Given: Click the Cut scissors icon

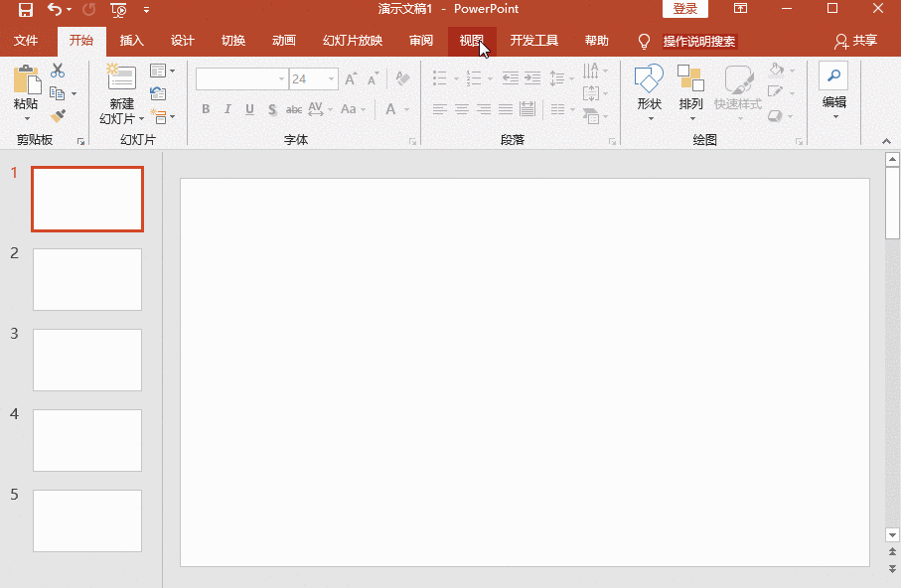Looking at the screenshot, I should 58,71.
